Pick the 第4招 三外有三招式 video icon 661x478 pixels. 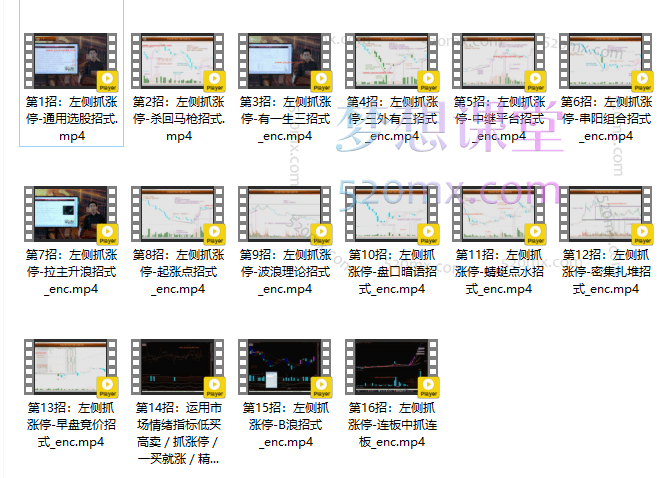[392, 61]
